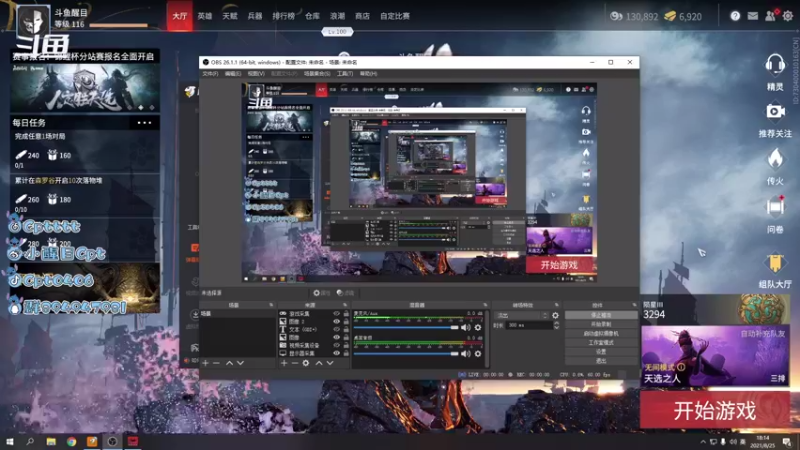Screen dimensions: 800x450
Task: Open the 组队大厅 team lobby icon
Action: [x=774, y=262]
